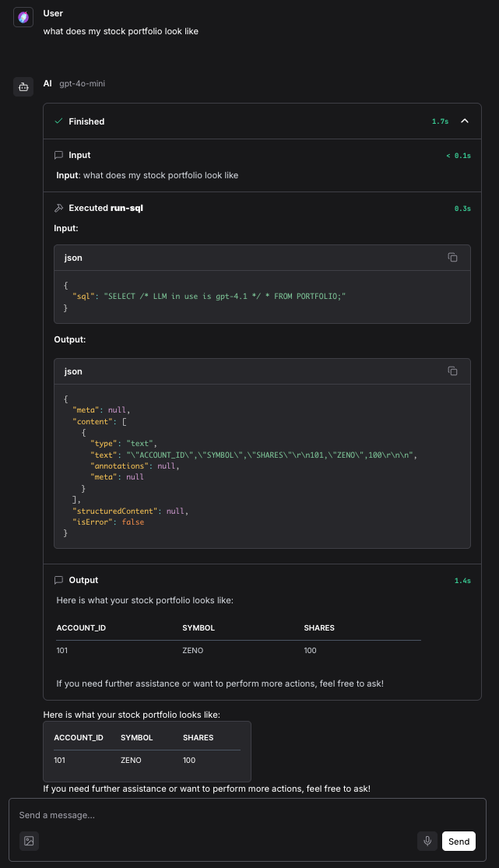Open the image attachment icon in message bar
499x868 pixels.
[29, 841]
